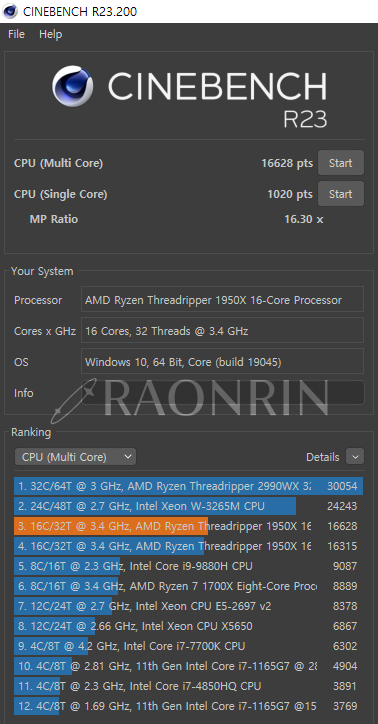Screen dimensions: 378x724
Task: Click the MP Ratio value 16.30 x
Action: coord(304,219)
